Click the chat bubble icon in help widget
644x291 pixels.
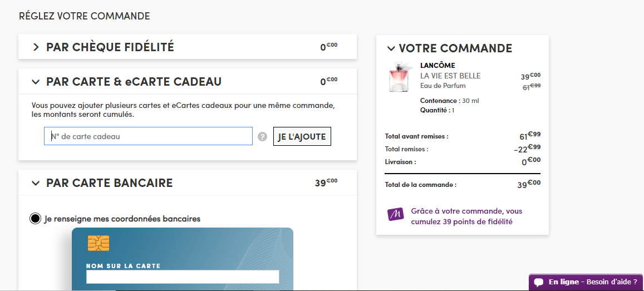[x=538, y=283]
